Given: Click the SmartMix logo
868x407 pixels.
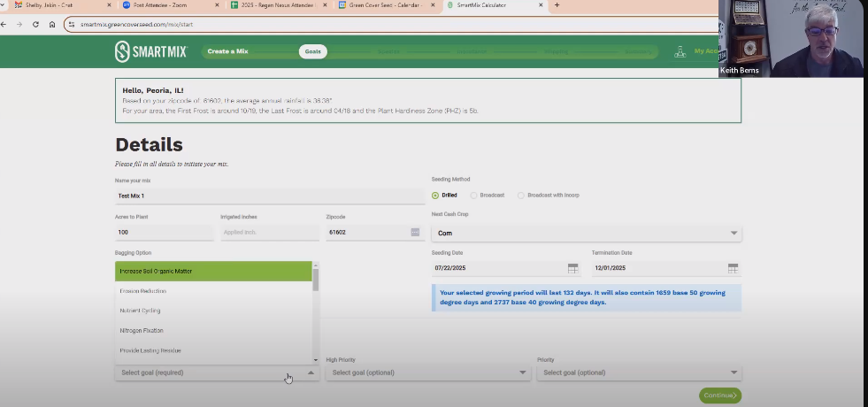Looking at the screenshot, I should click(151, 51).
